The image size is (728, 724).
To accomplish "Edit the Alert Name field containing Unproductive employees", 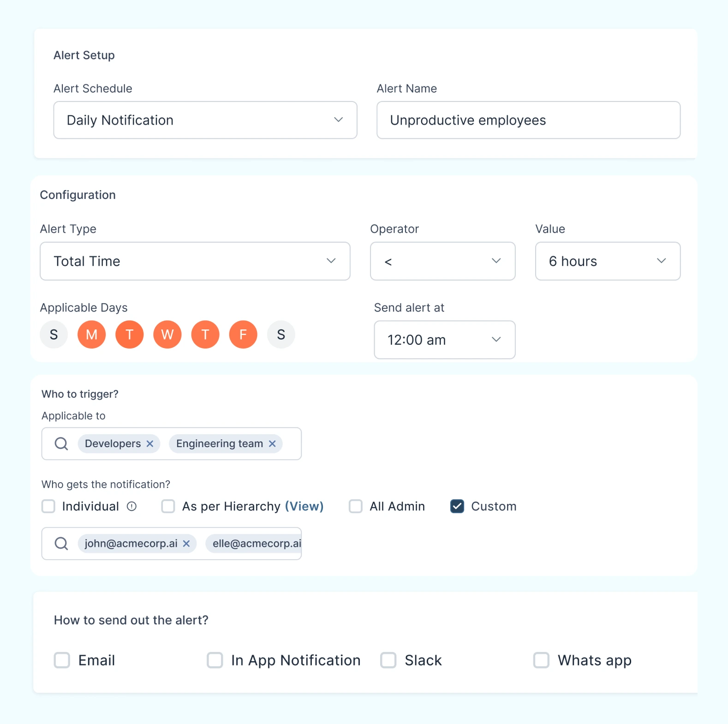I will (x=528, y=120).
